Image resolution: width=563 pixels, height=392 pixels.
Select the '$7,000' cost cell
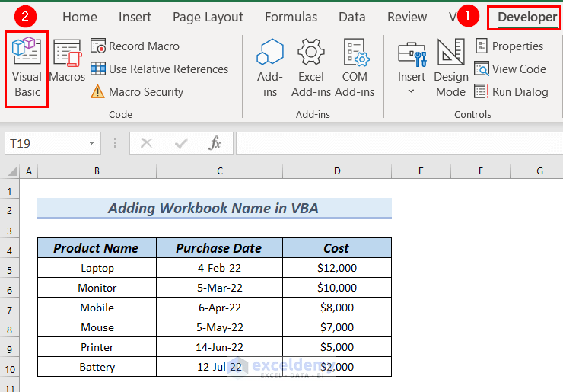pos(337,327)
